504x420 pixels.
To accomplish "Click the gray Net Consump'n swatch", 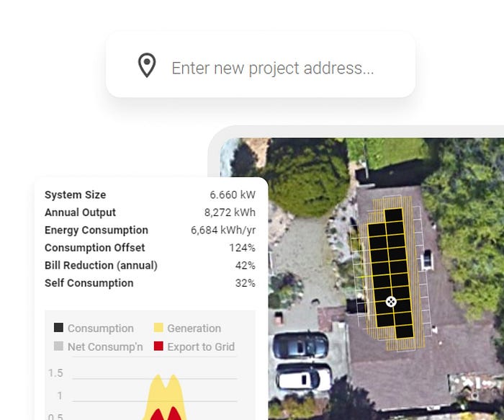I will (58, 346).
